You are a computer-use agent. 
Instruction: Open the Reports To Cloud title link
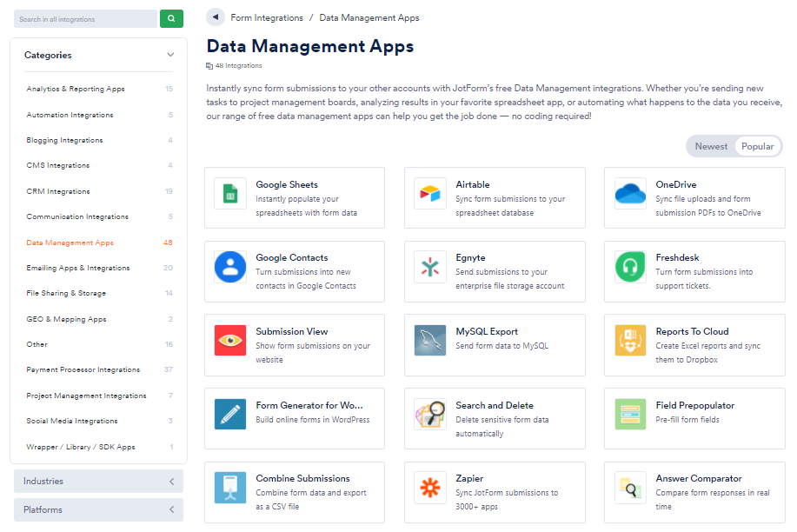[693, 331]
